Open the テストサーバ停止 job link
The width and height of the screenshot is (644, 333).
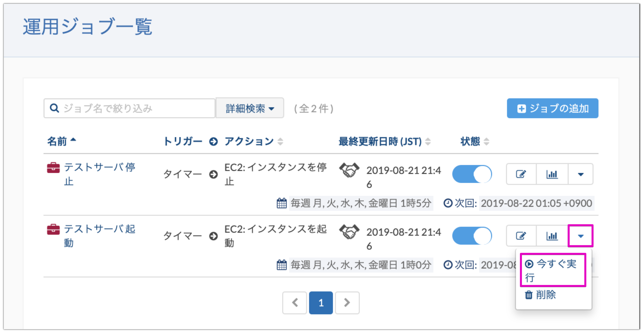tap(99, 174)
